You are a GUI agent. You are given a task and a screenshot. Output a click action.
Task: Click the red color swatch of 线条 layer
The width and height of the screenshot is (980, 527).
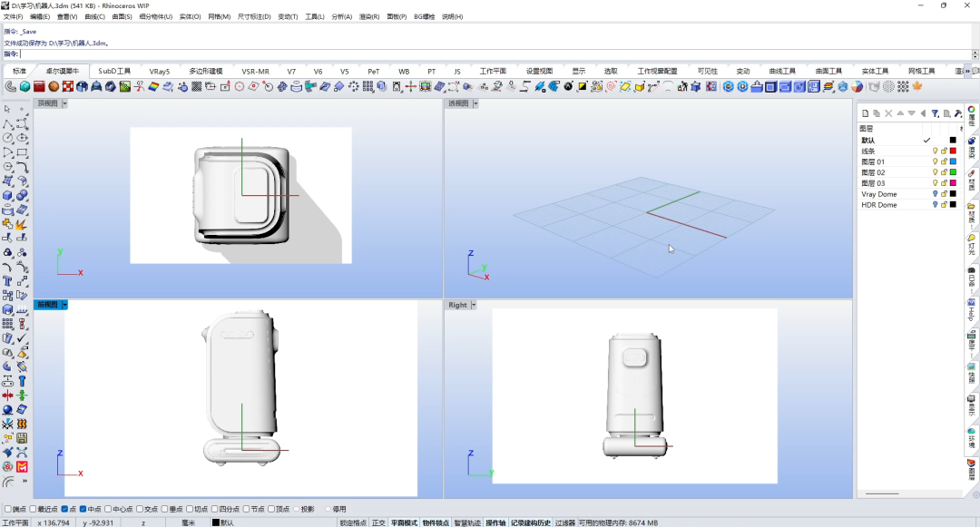point(953,151)
